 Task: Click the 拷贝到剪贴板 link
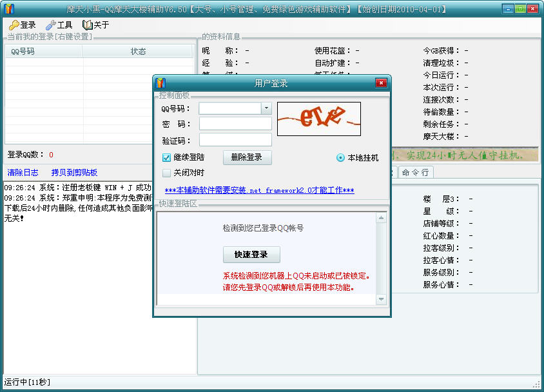coord(74,172)
